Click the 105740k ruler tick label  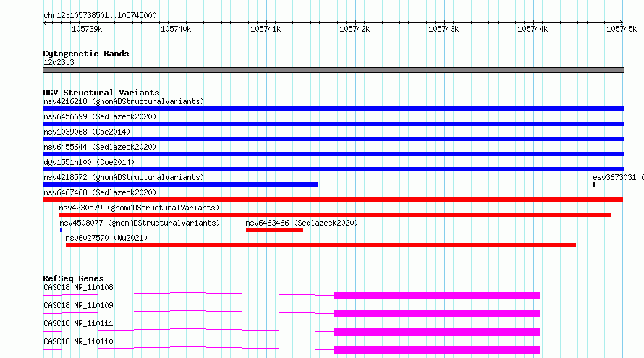176,29
